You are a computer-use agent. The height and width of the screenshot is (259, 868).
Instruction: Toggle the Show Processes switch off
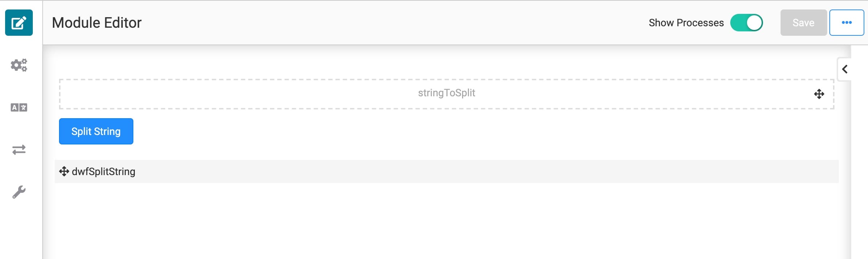click(x=746, y=23)
